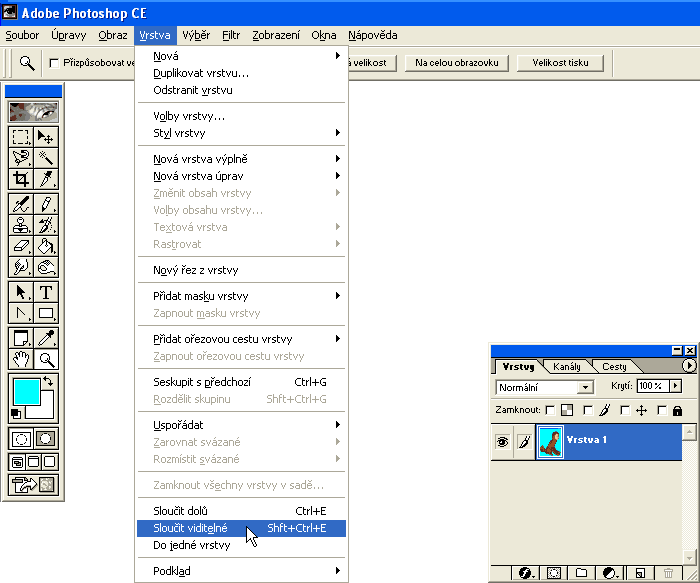
Task: Select the Type tool
Action: click(x=46, y=292)
